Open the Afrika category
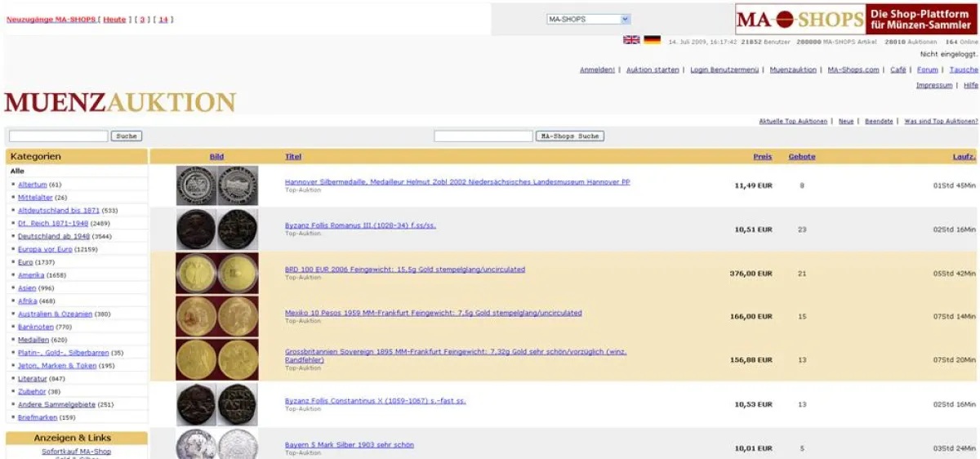This screenshot has height=459, width=980. click(28, 301)
